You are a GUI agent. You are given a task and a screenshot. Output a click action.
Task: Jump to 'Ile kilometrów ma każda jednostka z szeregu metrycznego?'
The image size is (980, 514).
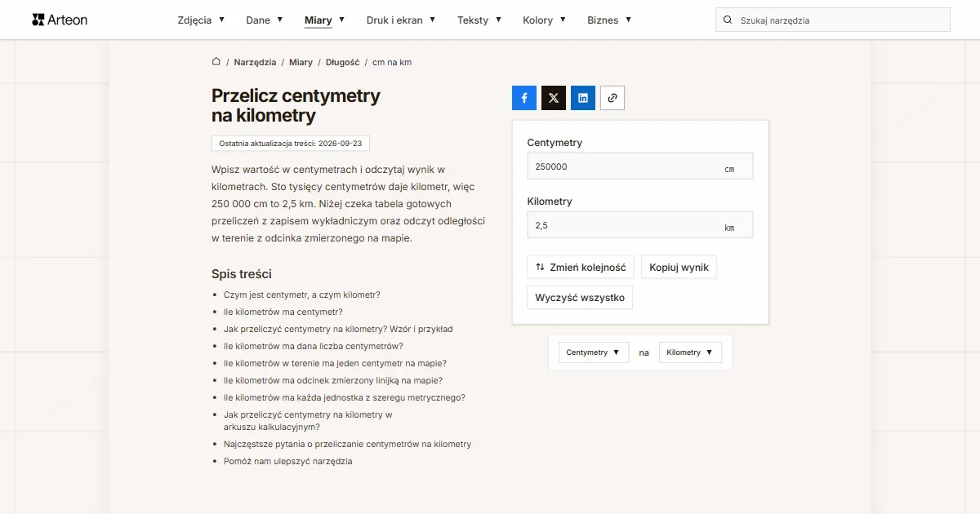coord(345,397)
